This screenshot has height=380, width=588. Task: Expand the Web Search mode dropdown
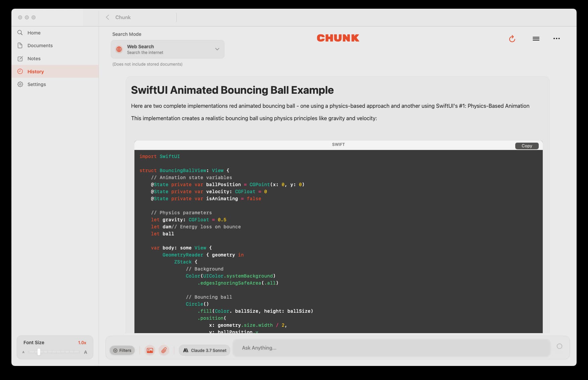click(217, 49)
